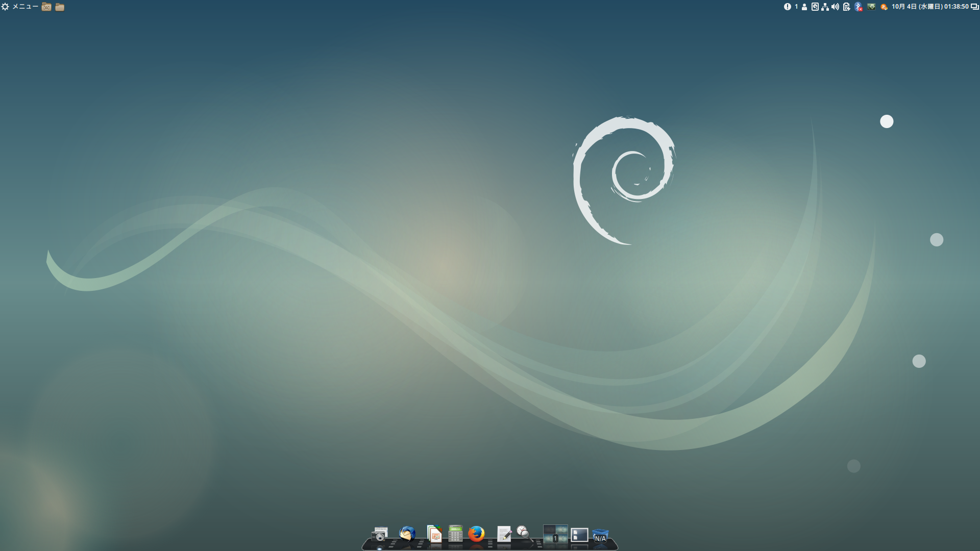Click the show desktop windows icon in top-right corner

[975, 7]
